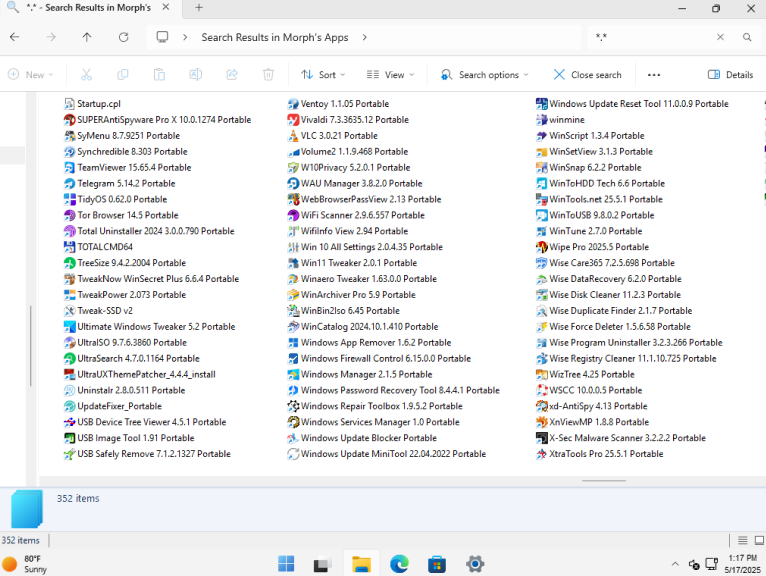The image size is (766, 576).
Task: Clear the search box with X
Action: pos(720,37)
